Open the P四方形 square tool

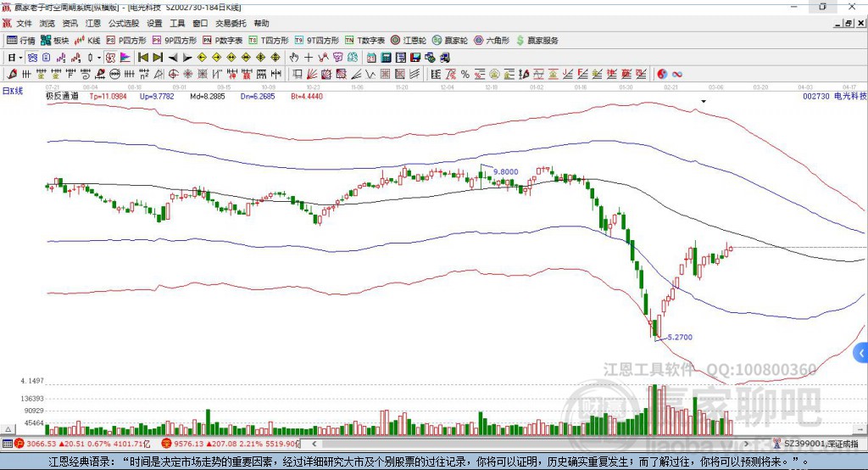pyautogui.click(x=126, y=41)
